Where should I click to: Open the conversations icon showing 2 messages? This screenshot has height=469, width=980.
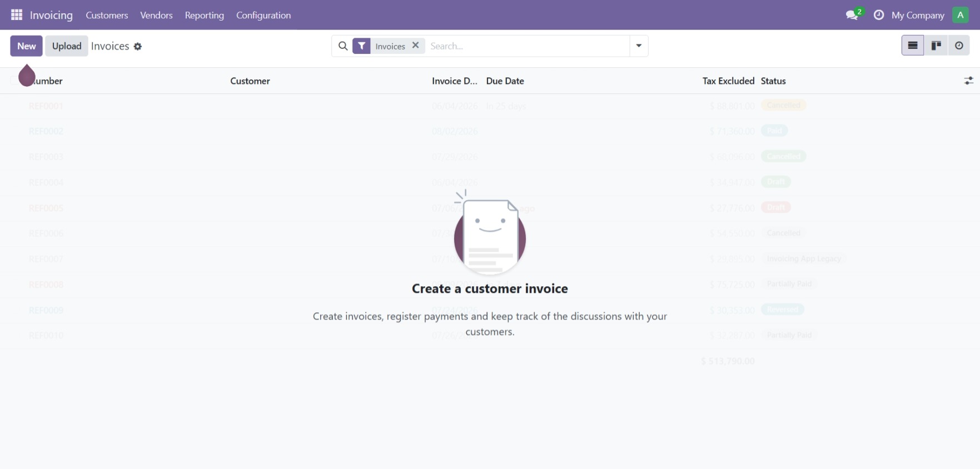pos(853,14)
